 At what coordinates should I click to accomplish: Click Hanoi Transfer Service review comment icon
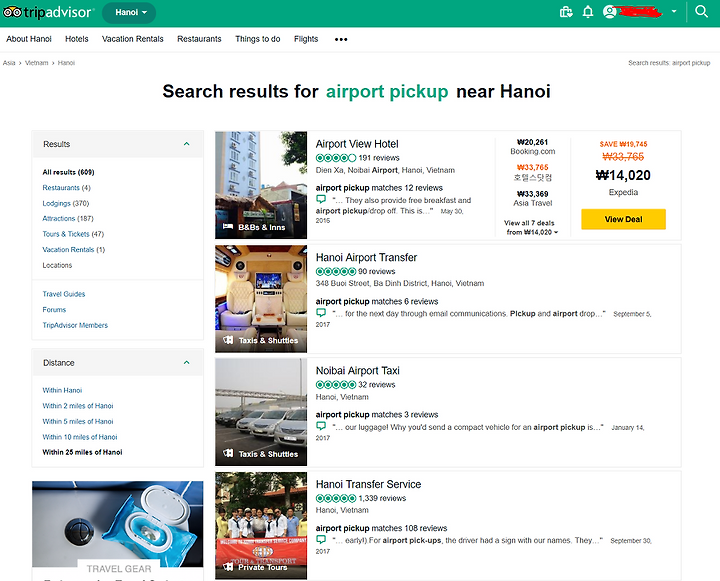(321, 540)
